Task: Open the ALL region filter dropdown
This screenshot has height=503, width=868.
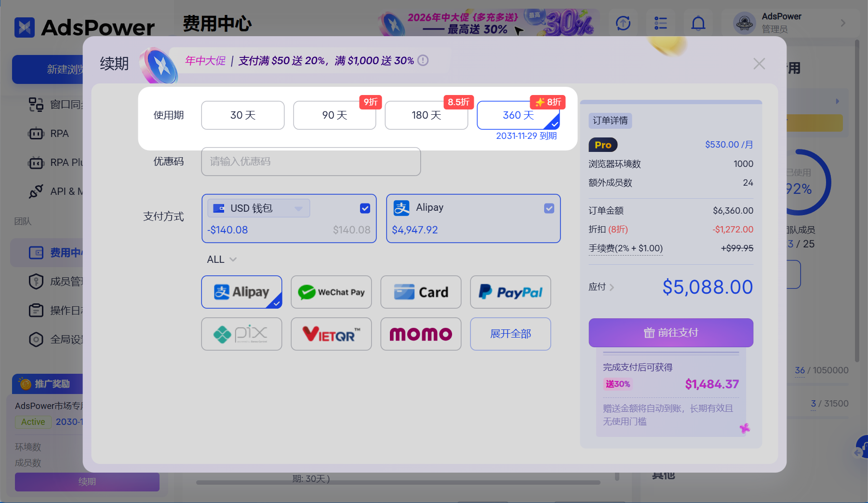Action: pyautogui.click(x=222, y=259)
